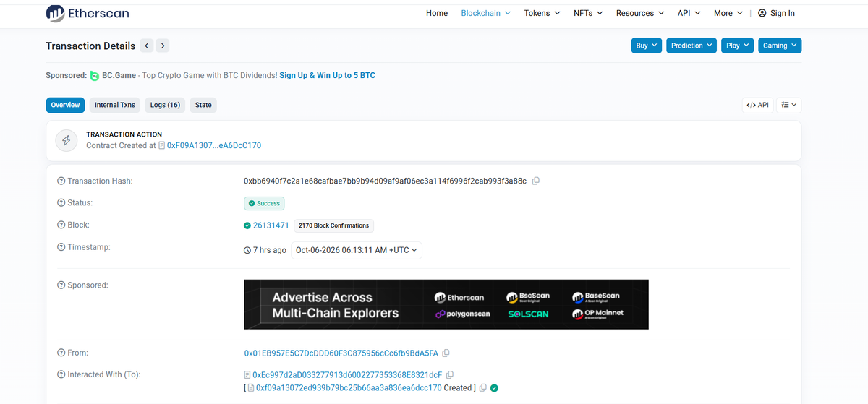The width and height of the screenshot is (868, 404).
Task: Click the 2170 Block Confirmations badge
Action: pyautogui.click(x=333, y=225)
